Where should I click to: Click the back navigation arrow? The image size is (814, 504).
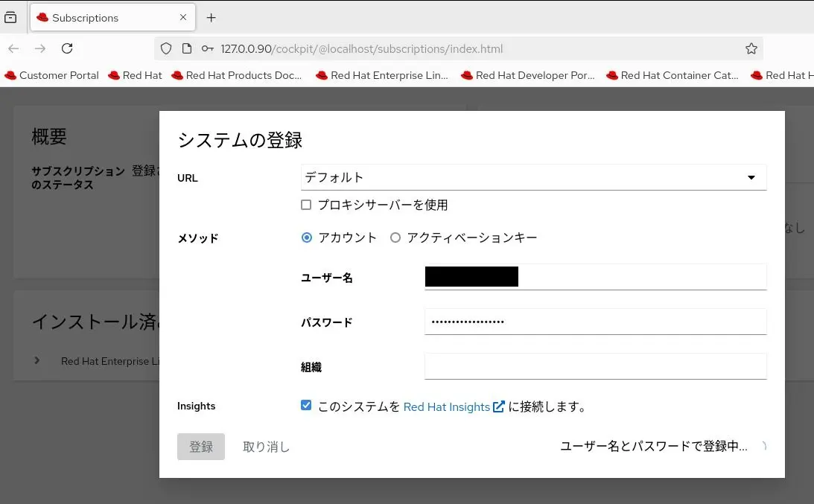(x=13, y=48)
